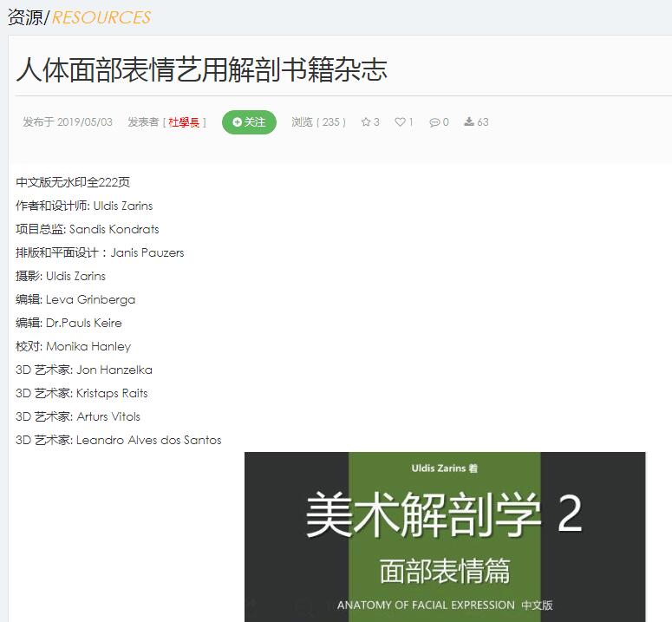This screenshot has width=672, height=622.
Task: Click the line 编辑: Leva Grinberga
Action: pyautogui.click(x=75, y=299)
